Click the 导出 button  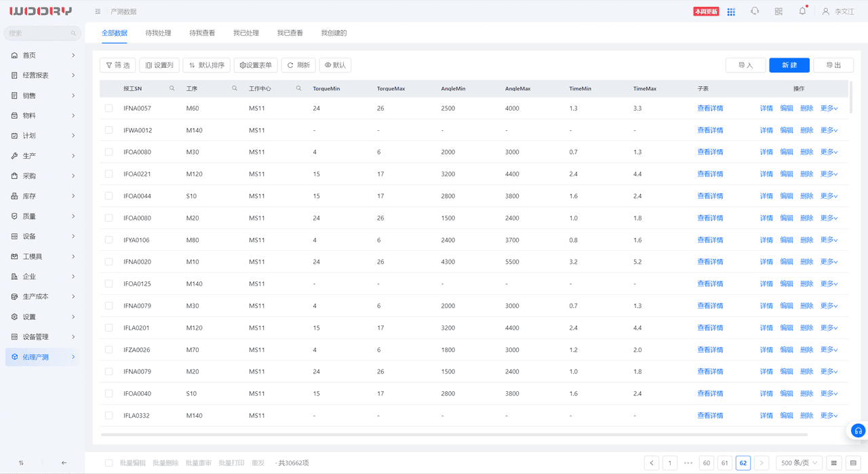pyautogui.click(x=833, y=65)
